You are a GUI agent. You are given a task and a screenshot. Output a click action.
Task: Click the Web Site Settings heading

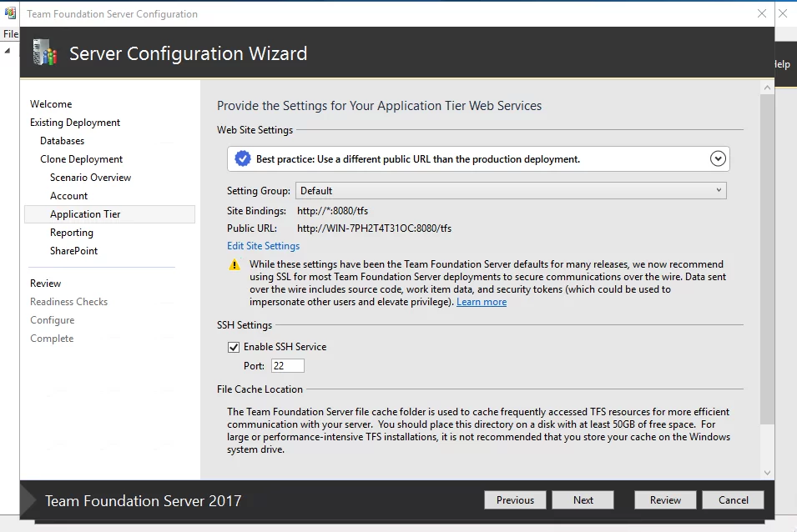pos(255,130)
